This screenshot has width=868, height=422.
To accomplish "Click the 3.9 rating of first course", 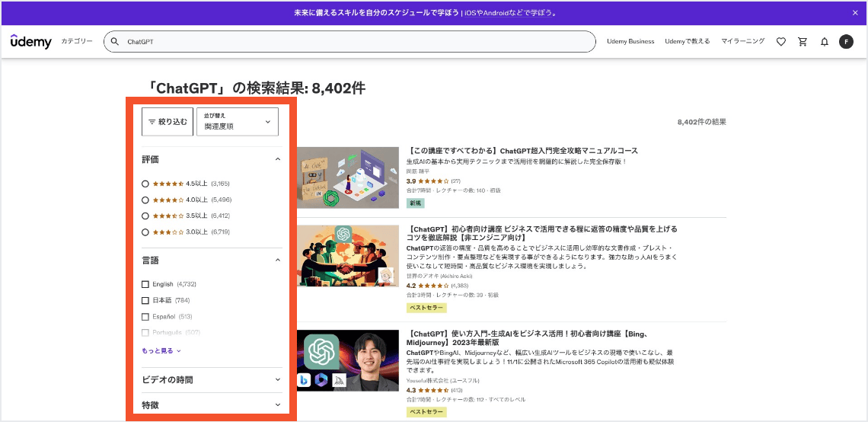I will [410, 181].
